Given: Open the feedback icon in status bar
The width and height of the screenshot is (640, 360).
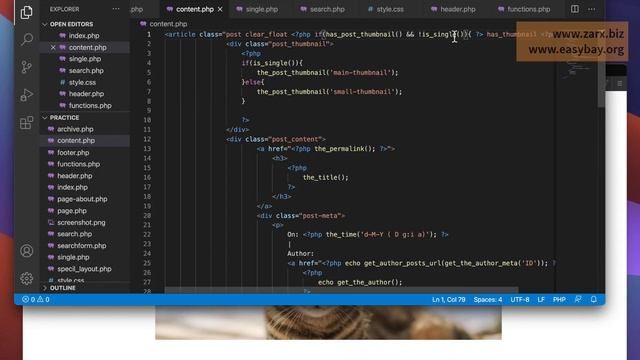Looking at the screenshot, I should point(578,300).
